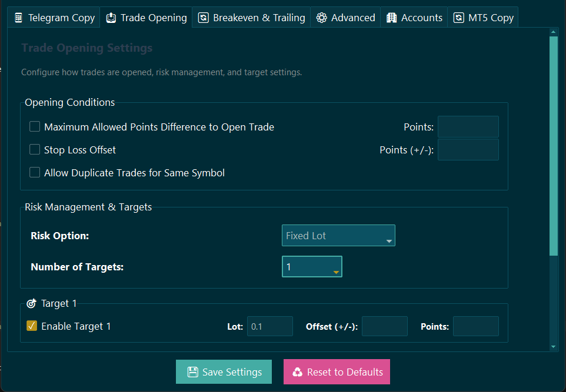The height and width of the screenshot is (392, 566).
Task: Disable the Enable Target 1 checkbox
Action: (x=32, y=326)
